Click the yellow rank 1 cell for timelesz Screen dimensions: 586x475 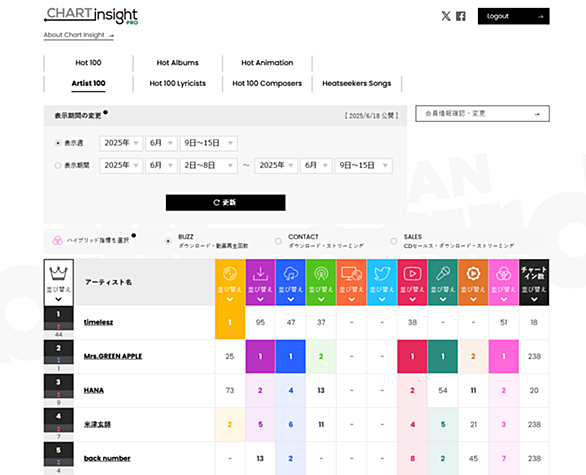(x=230, y=322)
